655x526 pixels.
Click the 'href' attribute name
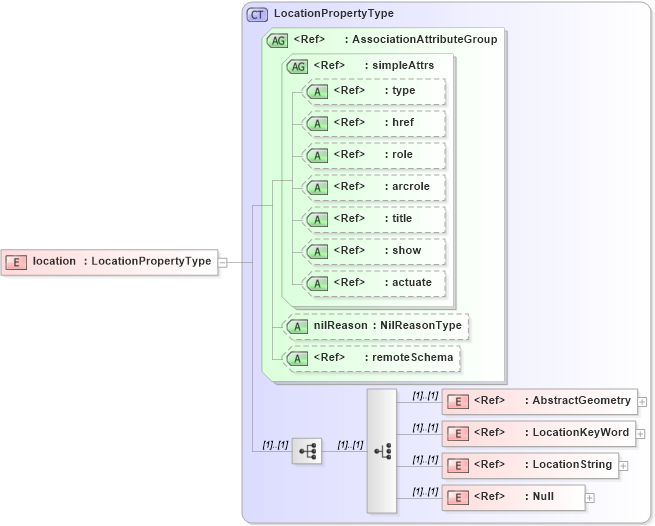(x=403, y=122)
